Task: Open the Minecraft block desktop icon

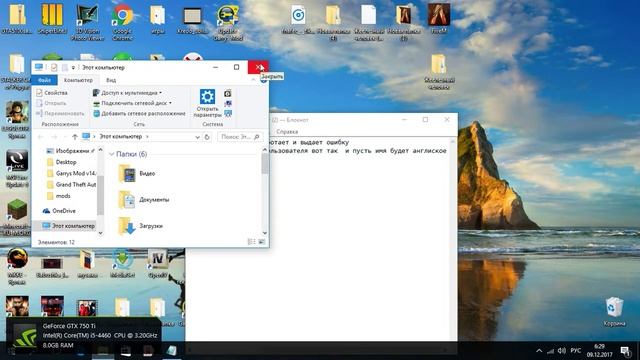Action: [17, 218]
